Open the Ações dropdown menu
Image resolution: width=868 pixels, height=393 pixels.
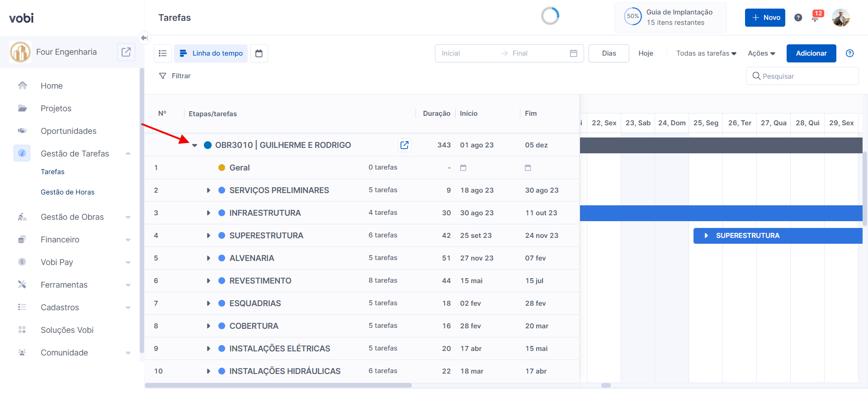[761, 53]
